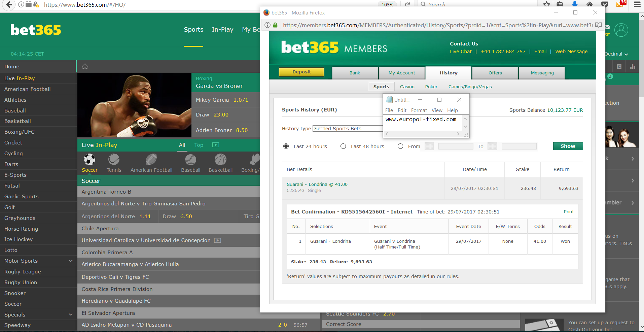The image size is (644, 332).
Task: Click Notepad's horizontal scrollbar right arrow
Action: pyautogui.click(x=458, y=134)
